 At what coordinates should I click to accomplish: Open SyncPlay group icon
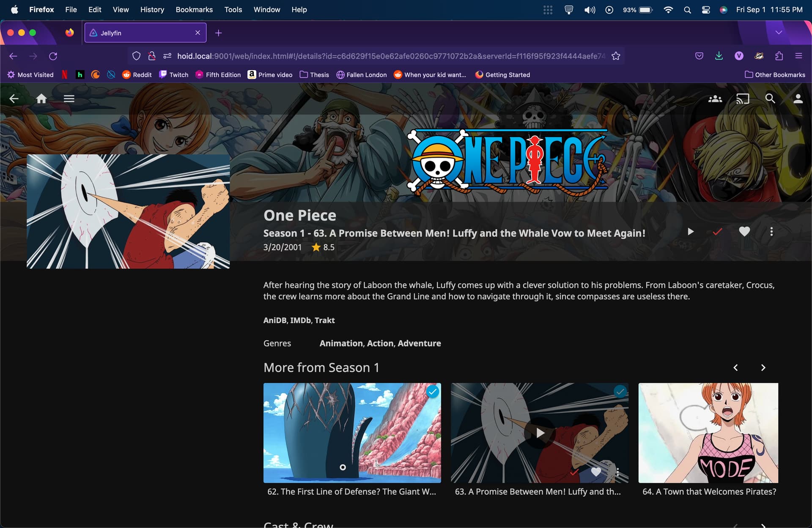(x=715, y=99)
